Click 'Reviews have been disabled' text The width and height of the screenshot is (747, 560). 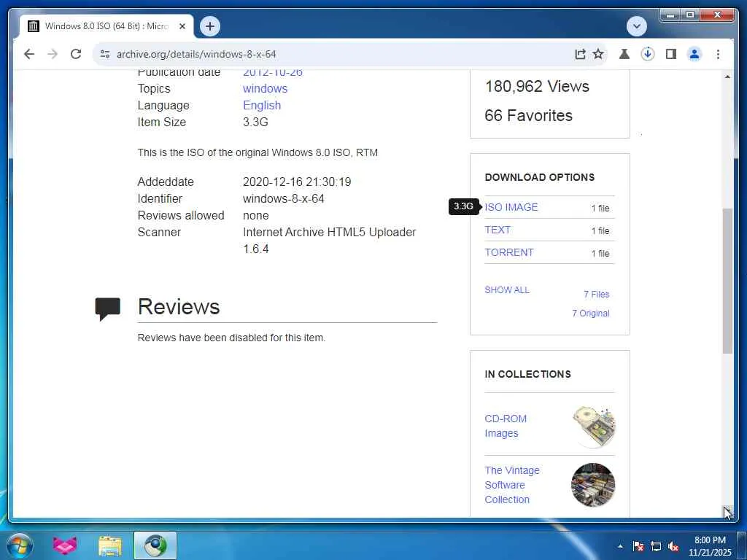(x=231, y=338)
